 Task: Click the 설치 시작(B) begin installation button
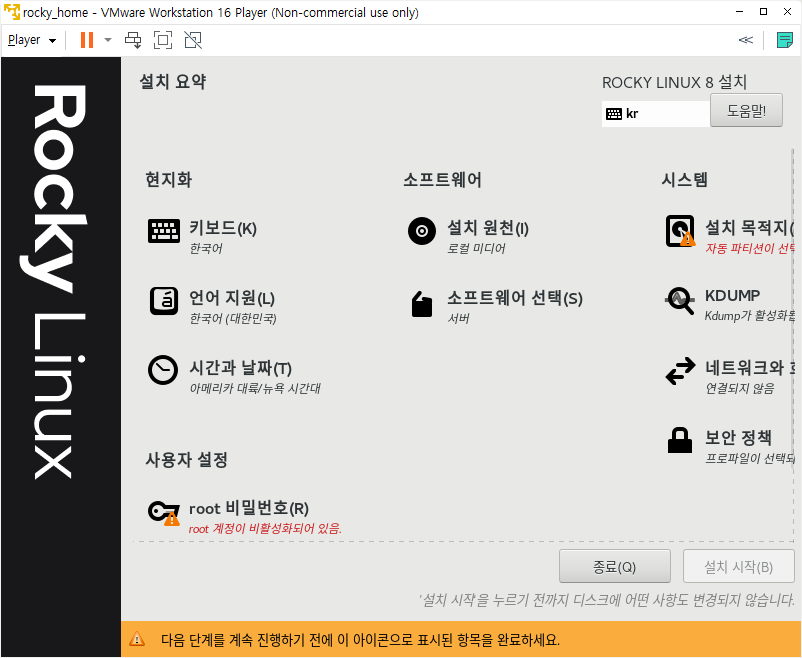click(739, 566)
